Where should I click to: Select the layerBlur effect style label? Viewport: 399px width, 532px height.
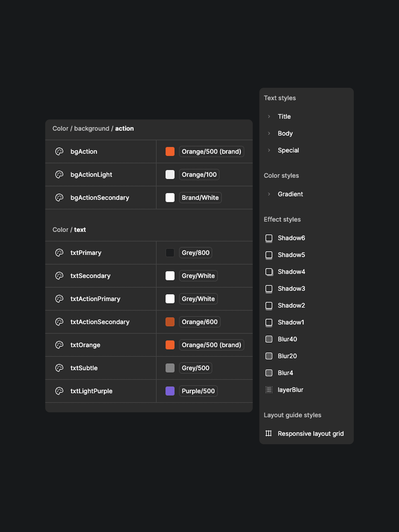(291, 390)
